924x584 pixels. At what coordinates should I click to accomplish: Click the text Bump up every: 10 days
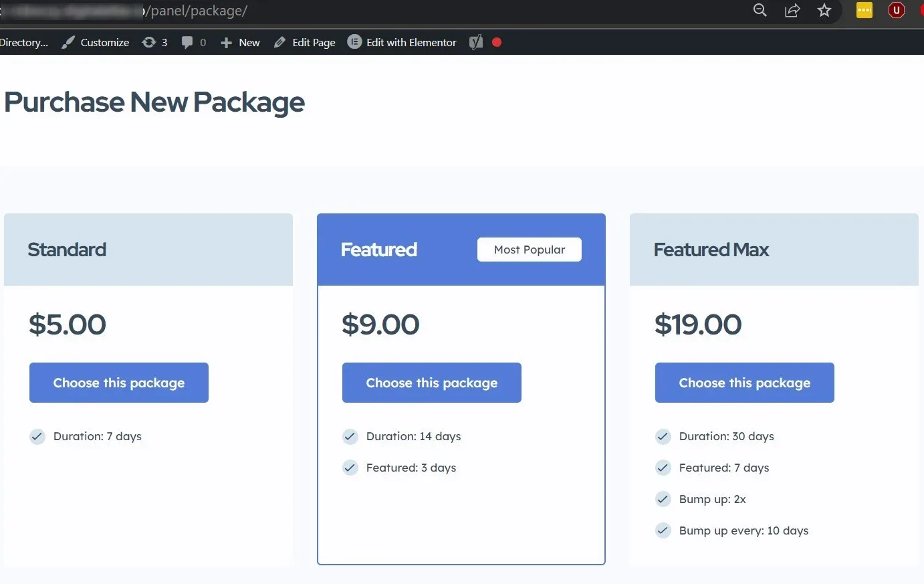pyautogui.click(x=744, y=530)
